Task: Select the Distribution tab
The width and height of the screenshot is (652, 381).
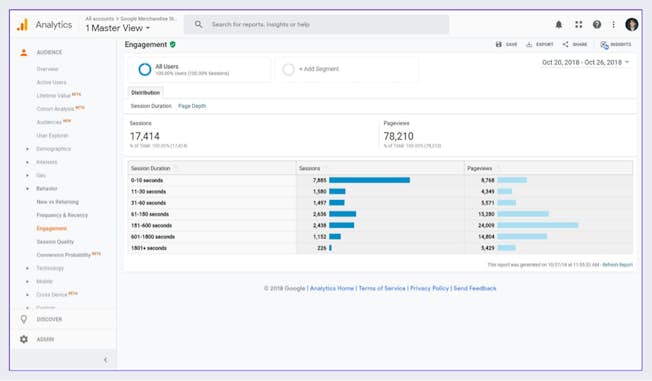Action: tap(146, 93)
